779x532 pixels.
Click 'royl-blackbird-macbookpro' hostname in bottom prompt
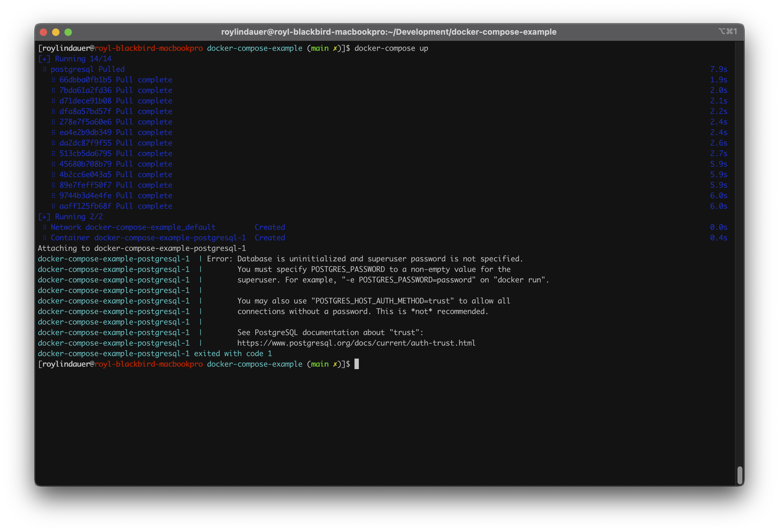tap(148, 364)
